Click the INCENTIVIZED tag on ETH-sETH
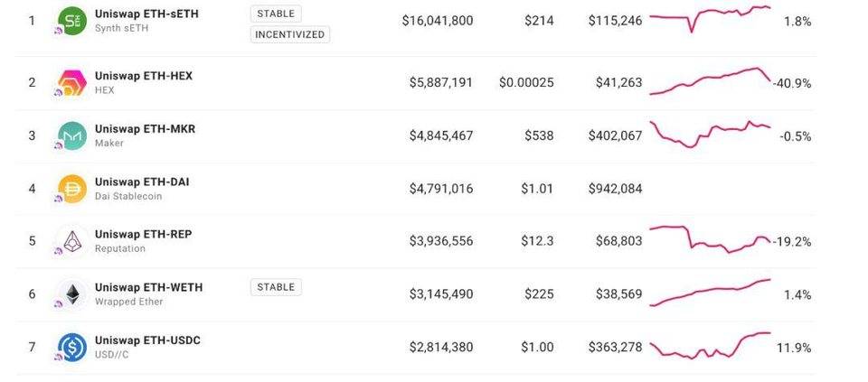The height and width of the screenshot is (382, 868). point(290,34)
